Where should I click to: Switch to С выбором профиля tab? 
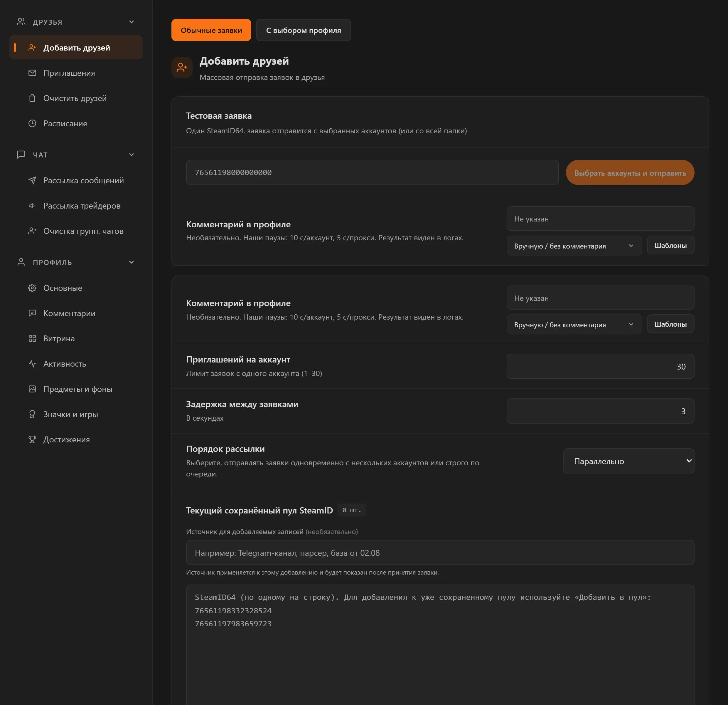point(303,30)
